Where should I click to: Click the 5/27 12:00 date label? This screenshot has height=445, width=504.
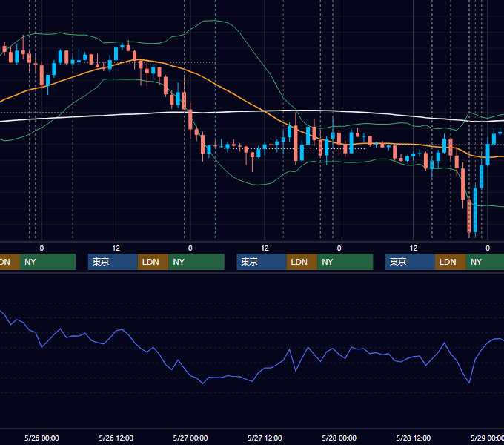click(x=265, y=438)
